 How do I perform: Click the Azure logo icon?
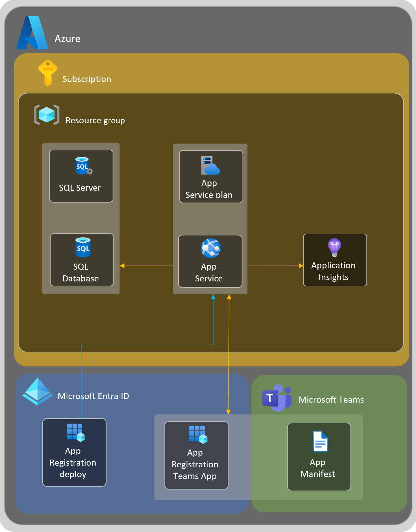(32, 33)
